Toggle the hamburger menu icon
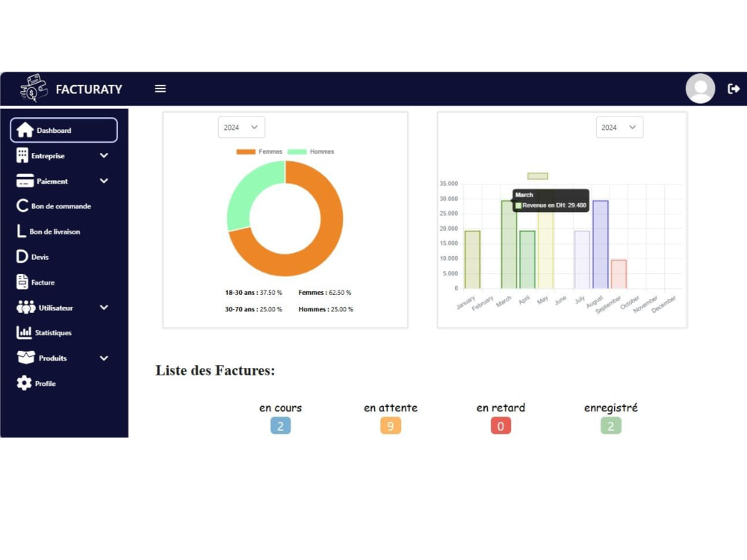Screen dimensions: 747x560 [161, 89]
